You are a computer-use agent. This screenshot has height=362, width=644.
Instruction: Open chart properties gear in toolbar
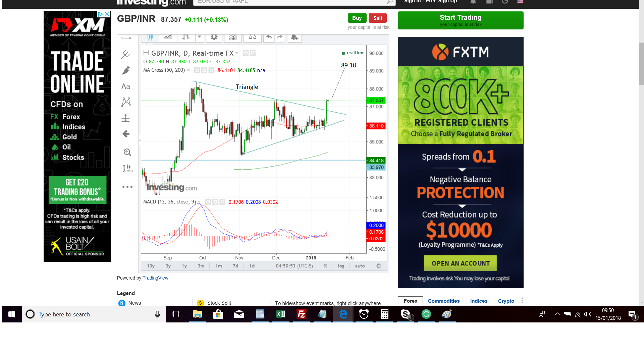coord(214,37)
